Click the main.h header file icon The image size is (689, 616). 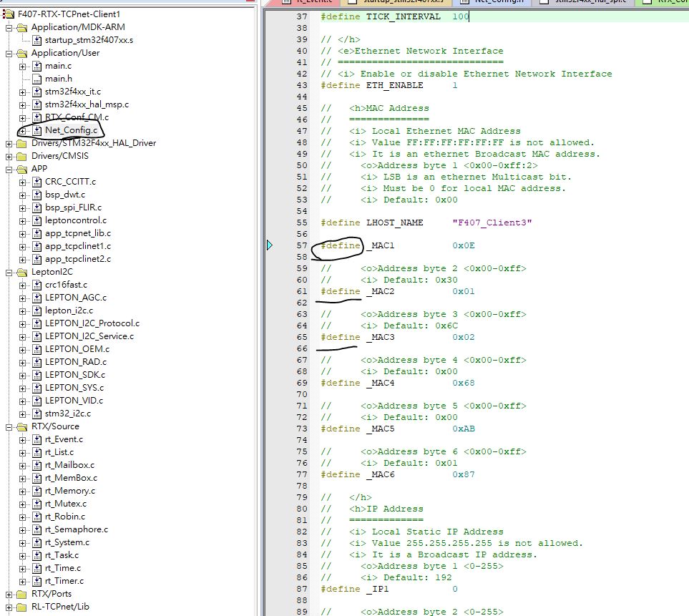tap(37, 79)
